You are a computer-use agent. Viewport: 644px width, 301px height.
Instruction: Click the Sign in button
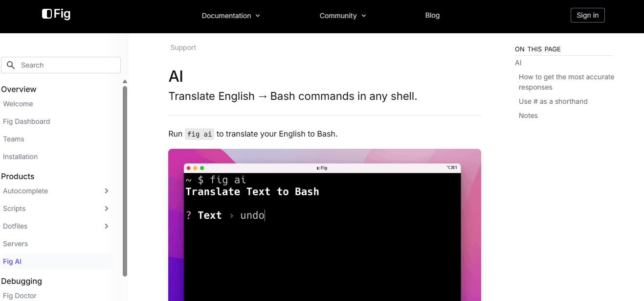point(587,15)
